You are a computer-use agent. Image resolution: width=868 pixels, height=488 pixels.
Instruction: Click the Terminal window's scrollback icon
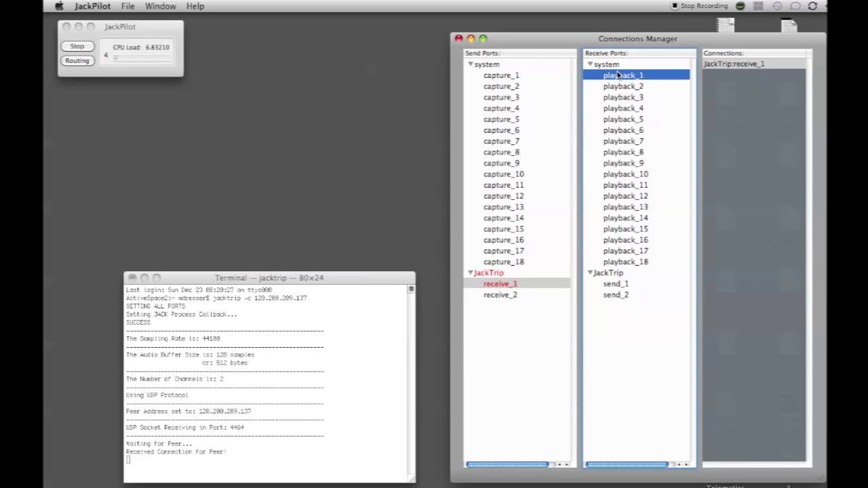[411, 289]
